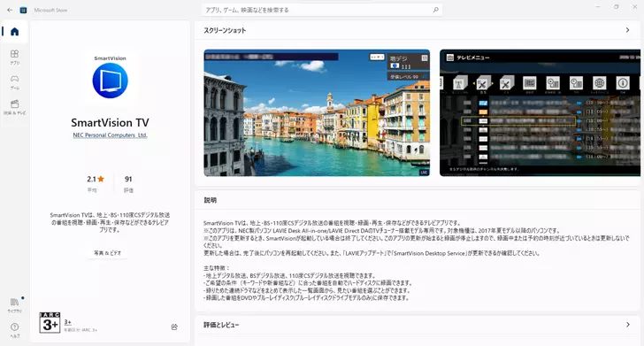Open the Venice canal screenshot thumbnail
Image resolution: width=644 pixels, height=346 pixels.
[317, 113]
